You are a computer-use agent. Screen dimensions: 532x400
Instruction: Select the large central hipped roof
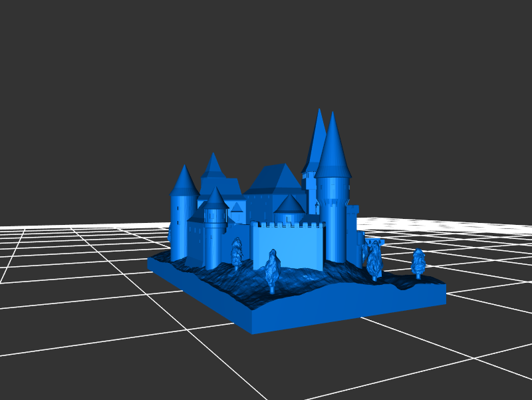tap(273, 179)
